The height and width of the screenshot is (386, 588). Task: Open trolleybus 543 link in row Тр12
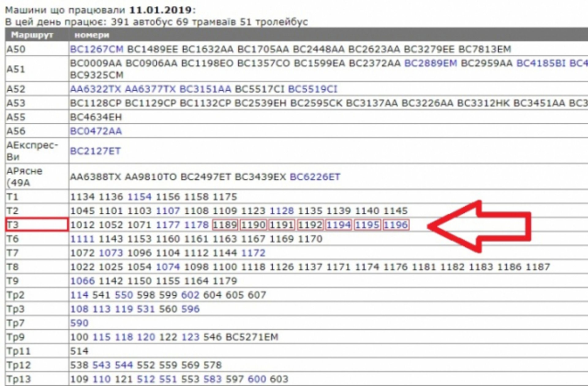pos(101,365)
